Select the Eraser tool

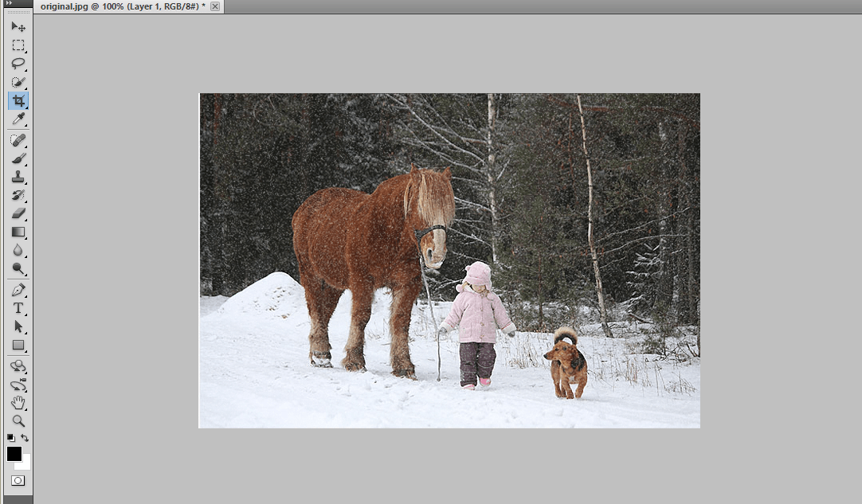coord(18,213)
